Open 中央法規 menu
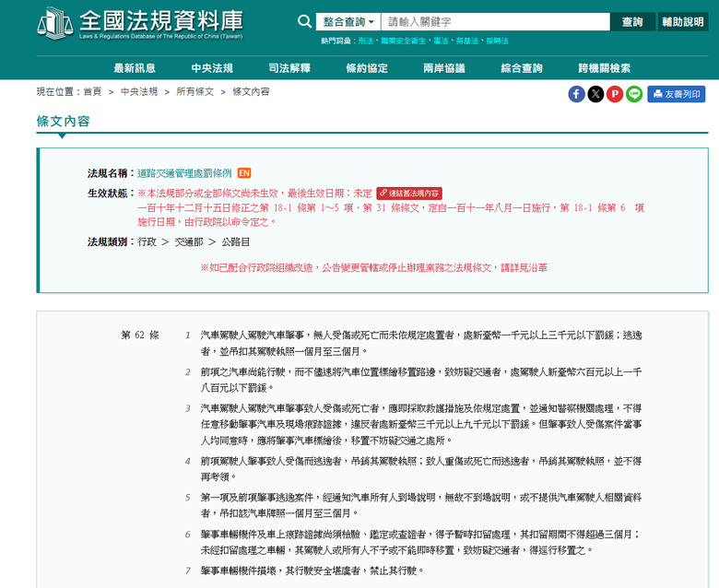The image size is (719, 588). pos(212,68)
